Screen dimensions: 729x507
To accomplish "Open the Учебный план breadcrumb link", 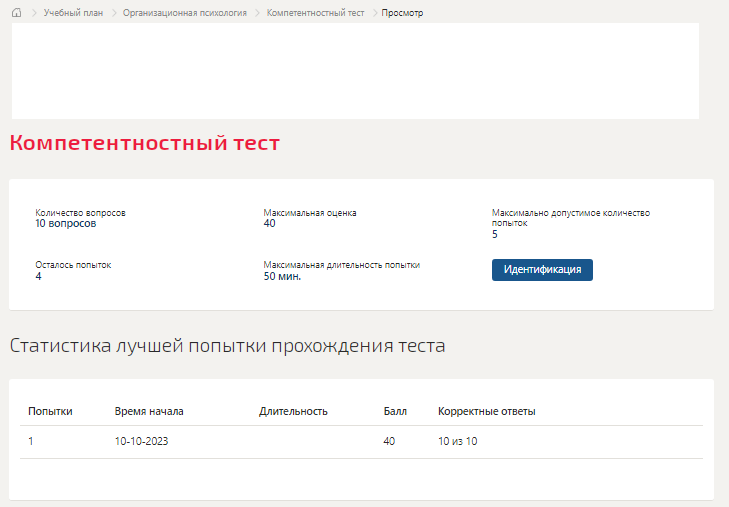I will point(73,13).
